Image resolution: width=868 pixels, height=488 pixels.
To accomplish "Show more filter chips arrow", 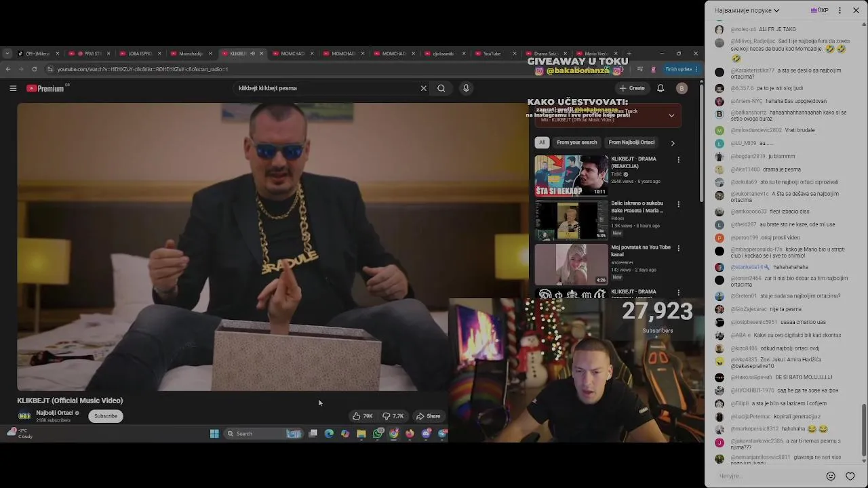I will coord(673,143).
